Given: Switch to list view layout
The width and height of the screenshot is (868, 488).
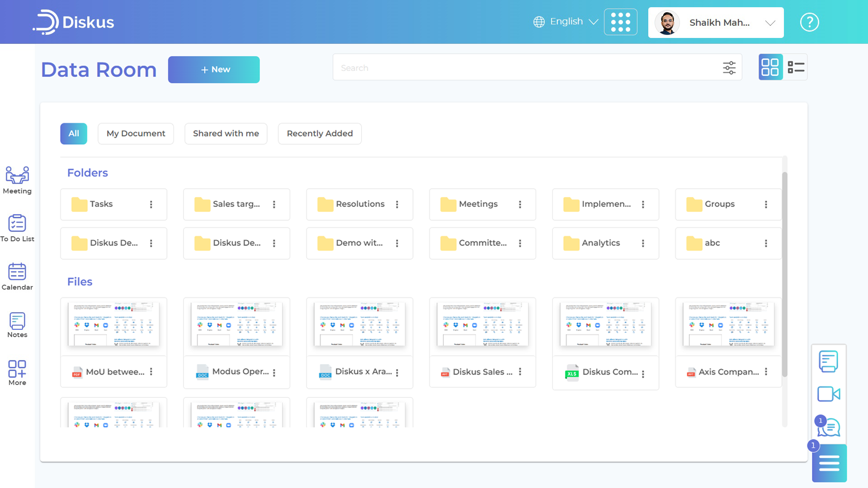Looking at the screenshot, I should (796, 67).
